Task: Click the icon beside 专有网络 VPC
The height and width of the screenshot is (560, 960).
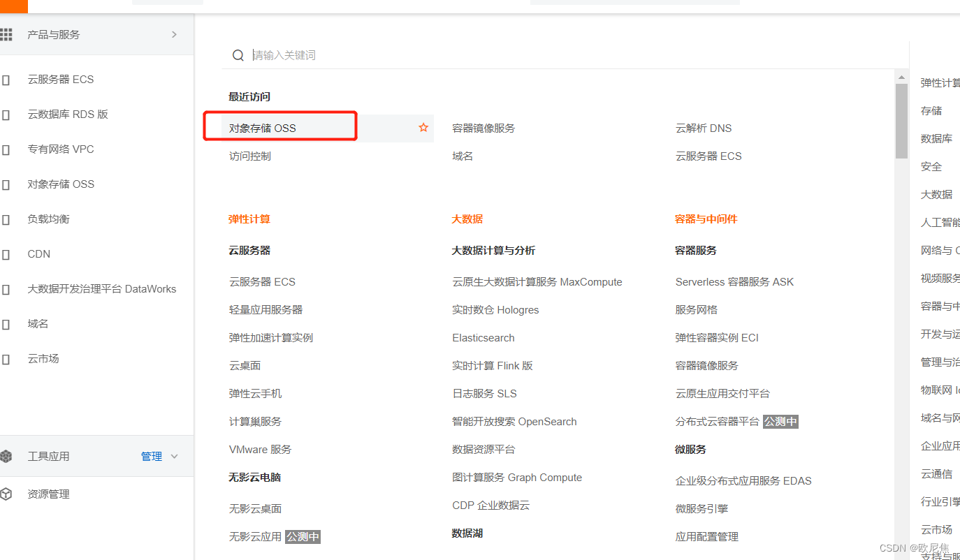Action: pyautogui.click(x=6, y=149)
